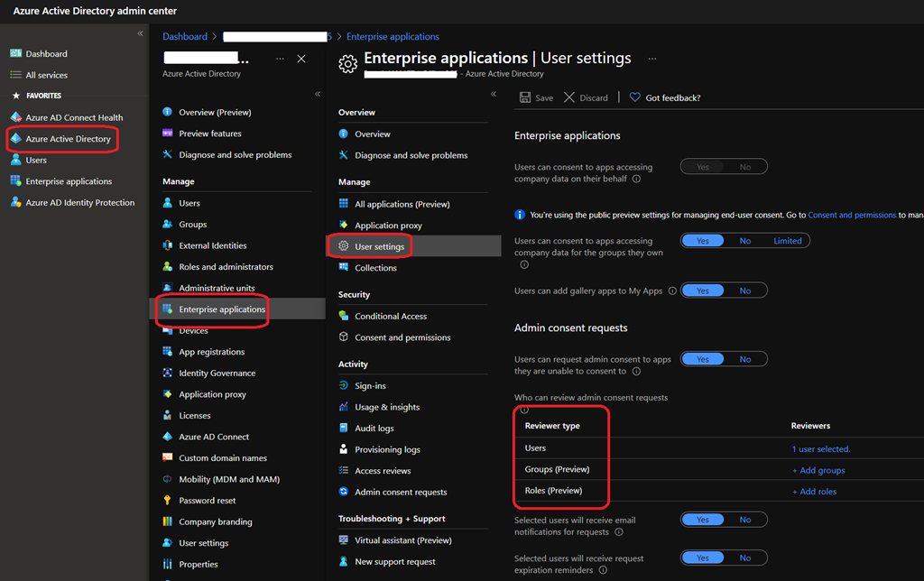Click the Sign-ins icon under Activity
Viewport: 924px width, 581px height.
[344, 385]
